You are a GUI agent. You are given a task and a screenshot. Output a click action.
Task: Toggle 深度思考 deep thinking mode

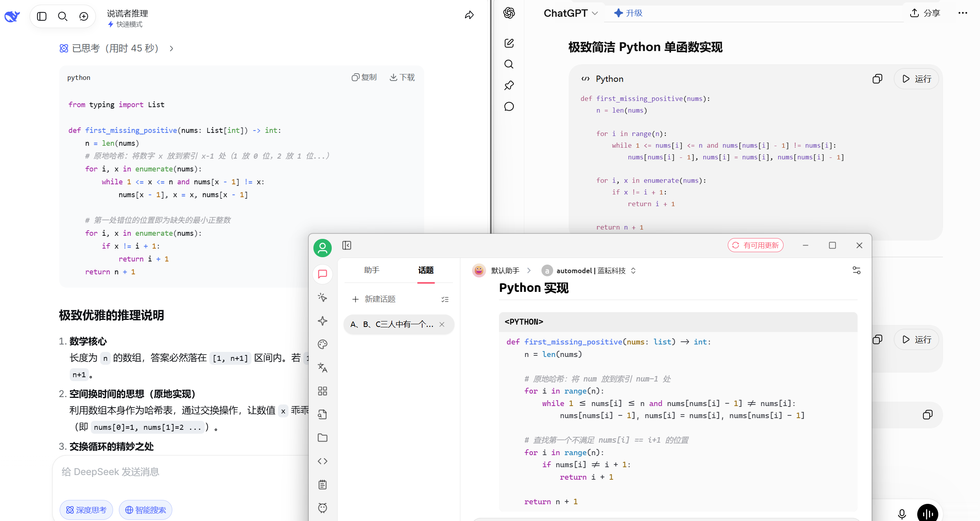click(86, 510)
